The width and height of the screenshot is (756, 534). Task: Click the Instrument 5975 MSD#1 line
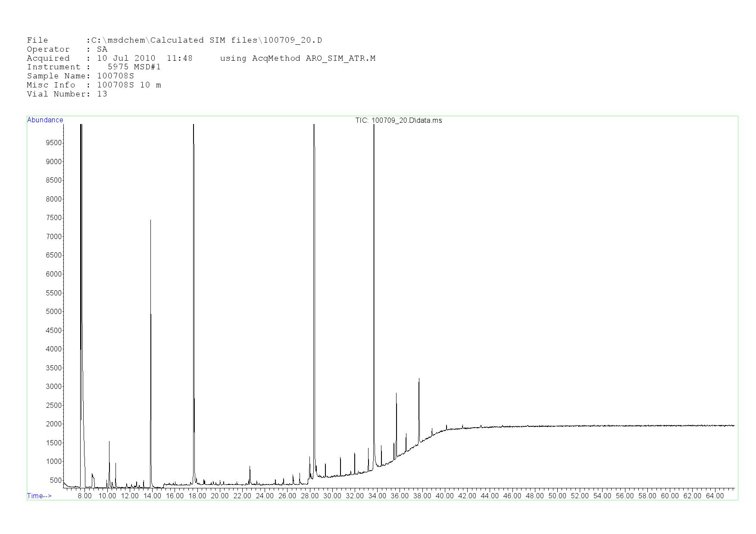[x=94, y=67]
